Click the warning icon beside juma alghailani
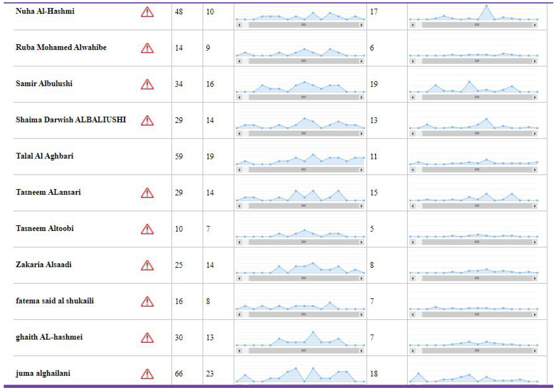557x392 pixels. pyautogui.click(x=147, y=374)
